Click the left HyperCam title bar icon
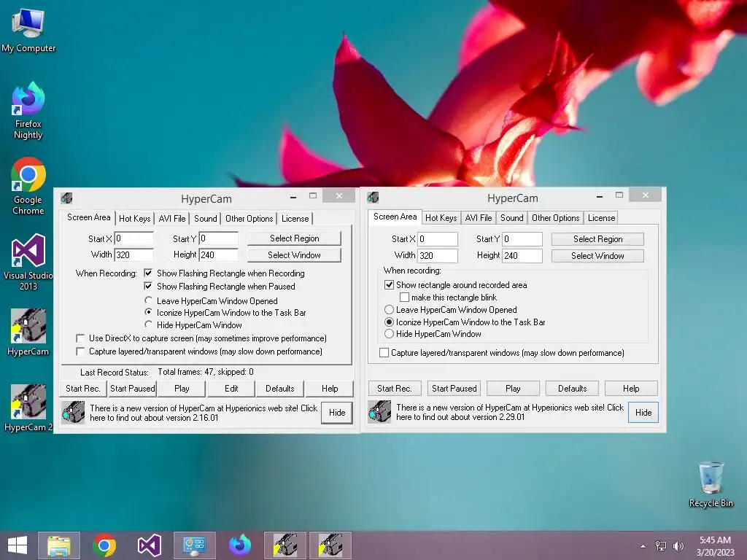 tap(67, 198)
